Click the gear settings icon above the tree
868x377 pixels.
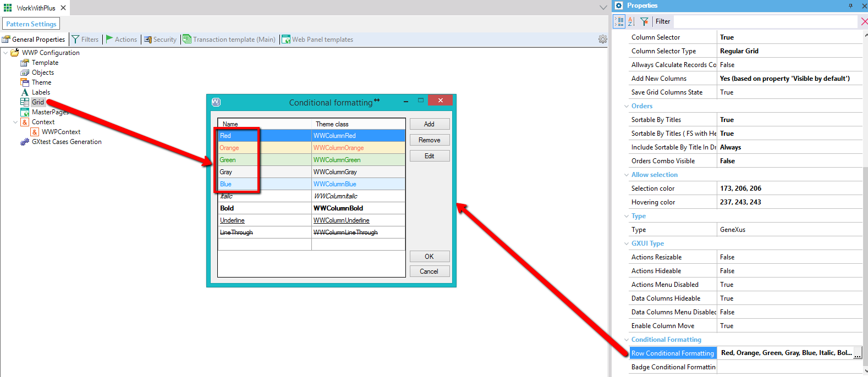click(x=602, y=39)
